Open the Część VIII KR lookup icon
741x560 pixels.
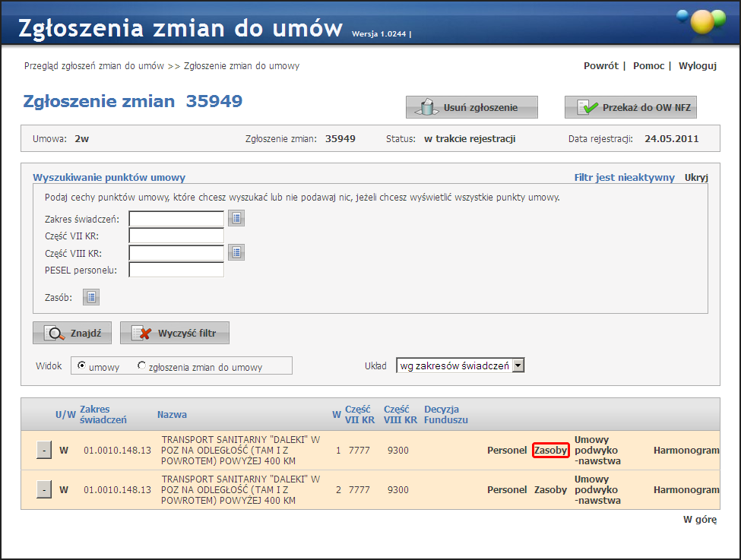[x=236, y=252]
